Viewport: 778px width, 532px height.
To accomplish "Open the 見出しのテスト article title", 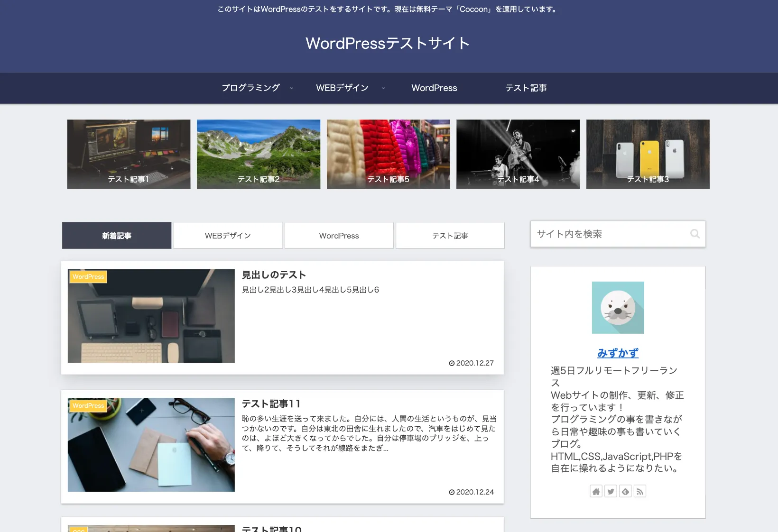I will pyautogui.click(x=274, y=275).
